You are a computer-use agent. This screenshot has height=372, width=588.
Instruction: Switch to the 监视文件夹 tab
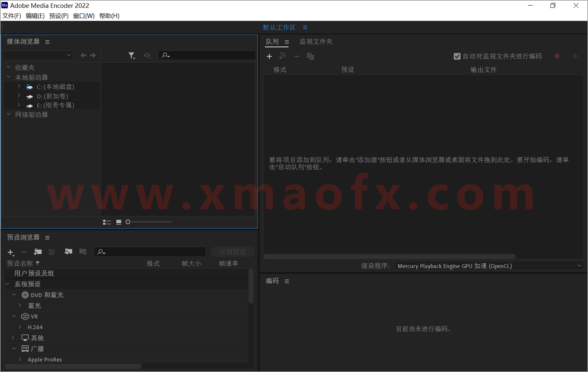pos(316,41)
